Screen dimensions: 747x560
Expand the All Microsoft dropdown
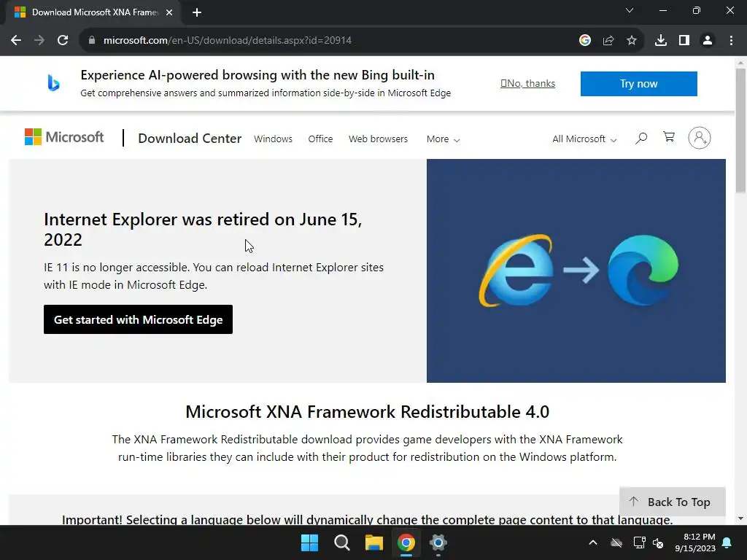584,139
